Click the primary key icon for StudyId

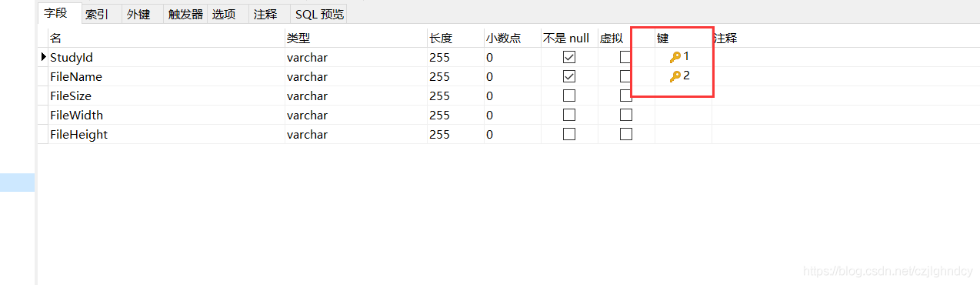click(675, 57)
